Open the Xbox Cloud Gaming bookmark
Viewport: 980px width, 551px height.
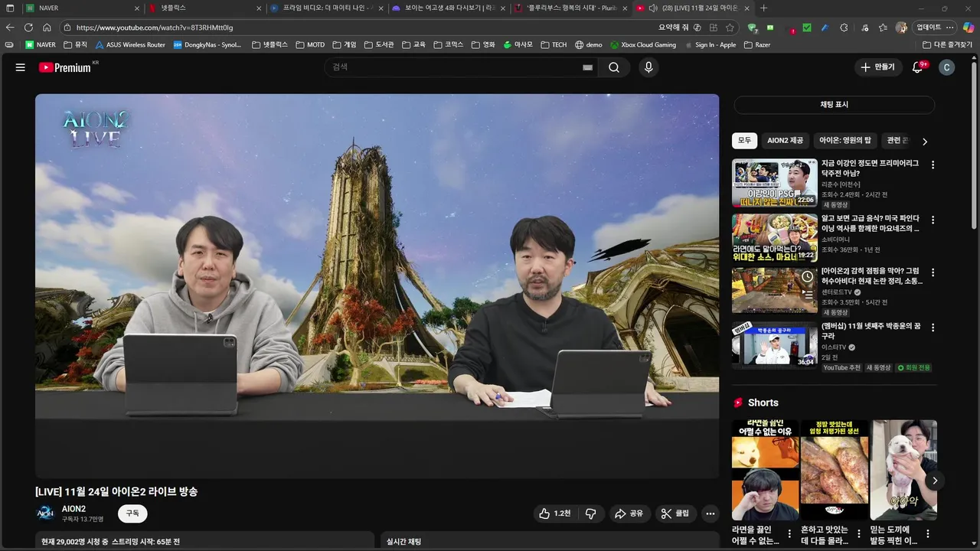coord(643,45)
